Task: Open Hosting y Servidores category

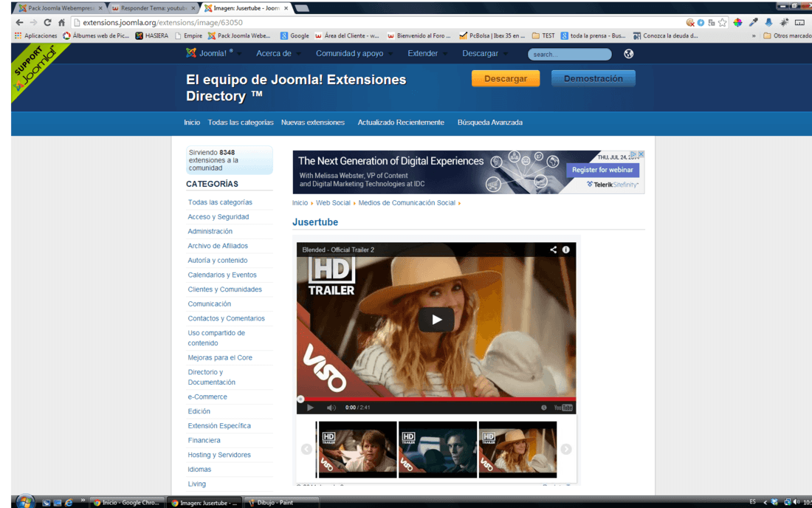Action: click(x=219, y=455)
